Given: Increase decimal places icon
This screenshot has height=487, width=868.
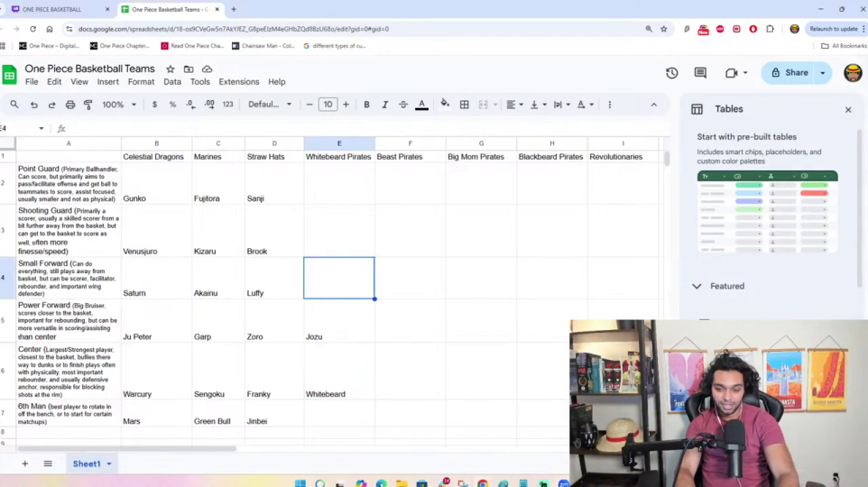Looking at the screenshot, I should click(x=210, y=105).
